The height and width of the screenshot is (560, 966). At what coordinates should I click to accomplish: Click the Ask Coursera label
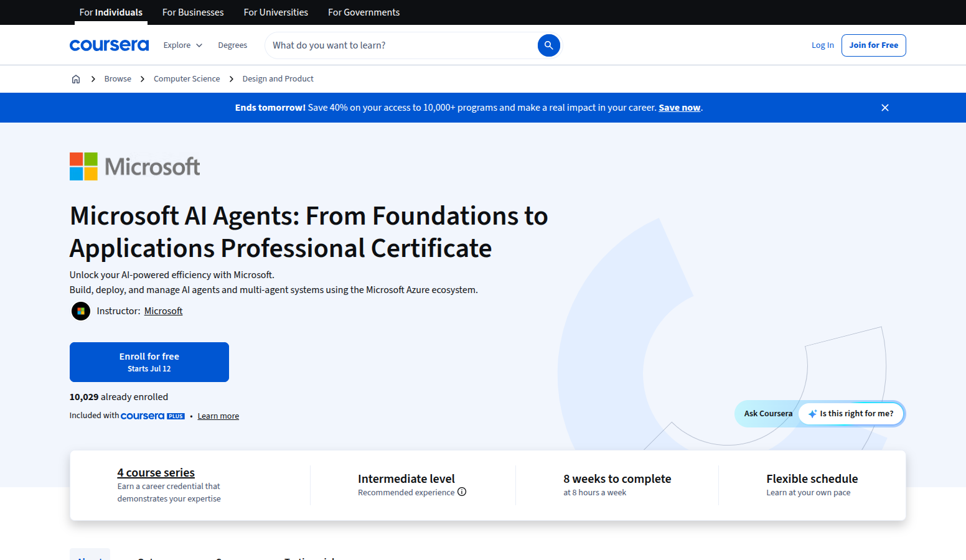point(768,414)
